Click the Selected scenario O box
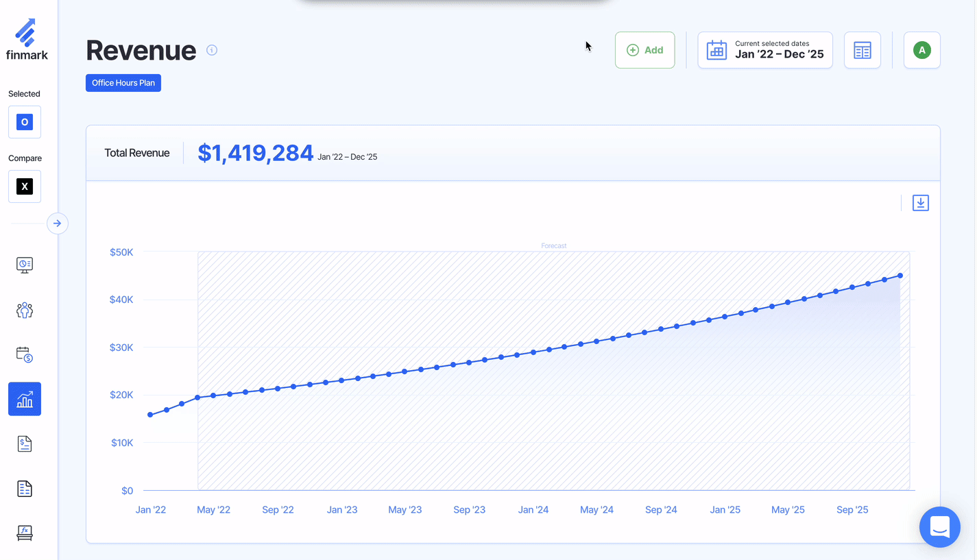This screenshot has width=977, height=560. pos(25,122)
